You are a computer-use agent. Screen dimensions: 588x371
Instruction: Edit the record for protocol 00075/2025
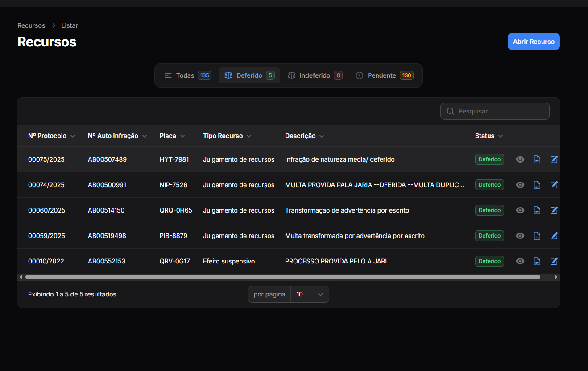[x=554, y=159]
